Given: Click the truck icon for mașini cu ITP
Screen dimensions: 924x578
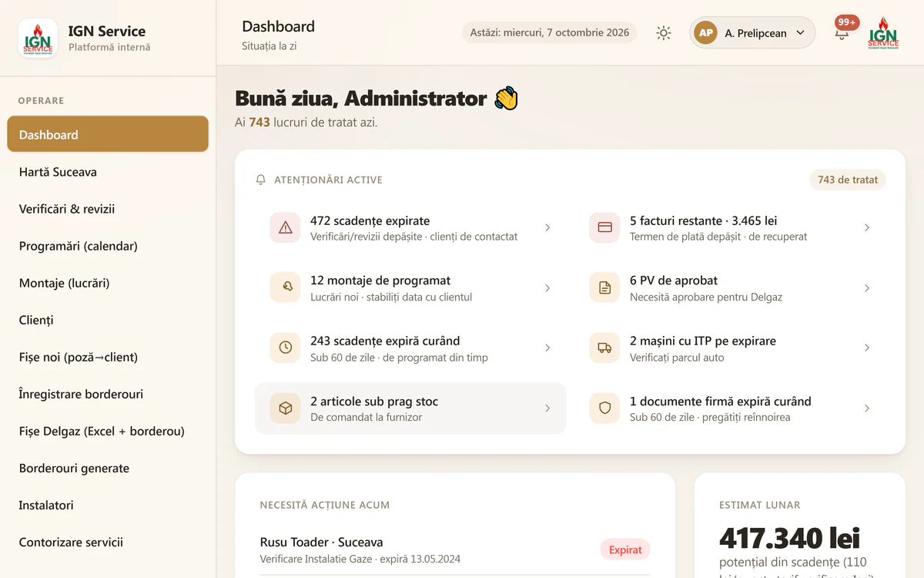Looking at the screenshot, I should tap(604, 348).
